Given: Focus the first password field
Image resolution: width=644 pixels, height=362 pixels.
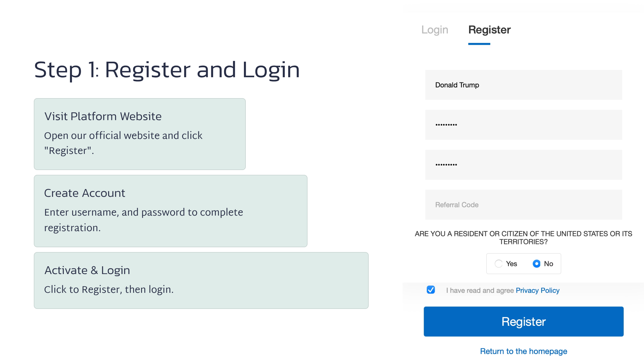Looking at the screenshot, I should click(x=523, y=125).
